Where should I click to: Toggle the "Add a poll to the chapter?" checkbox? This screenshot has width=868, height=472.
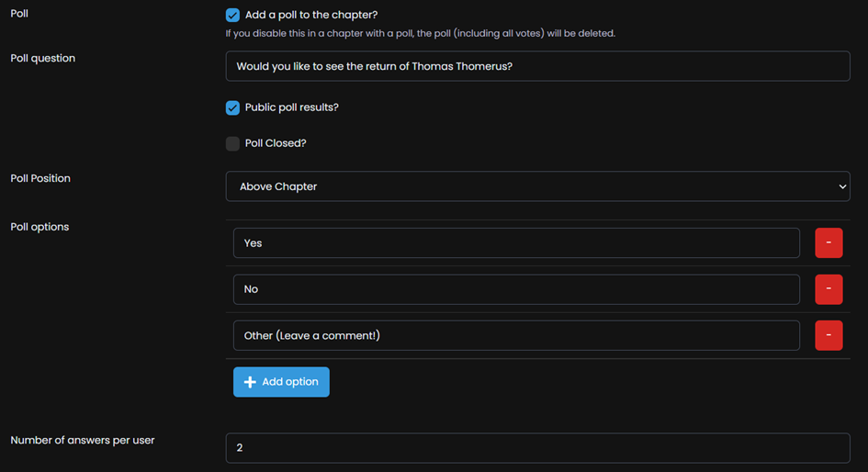232,15
